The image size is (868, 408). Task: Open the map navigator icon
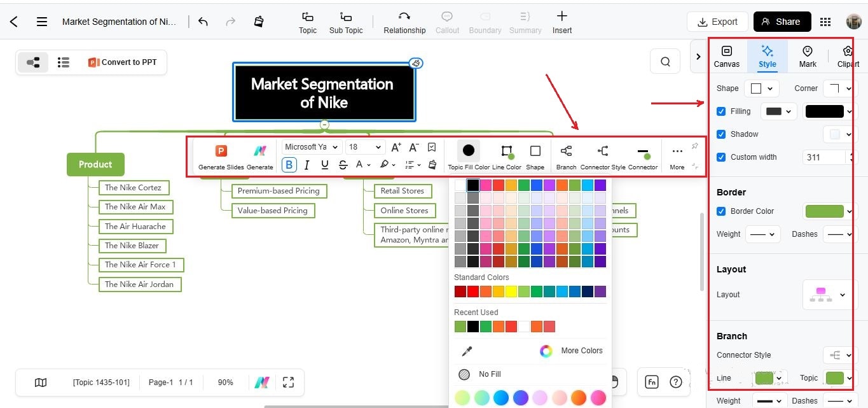[41, 383]
